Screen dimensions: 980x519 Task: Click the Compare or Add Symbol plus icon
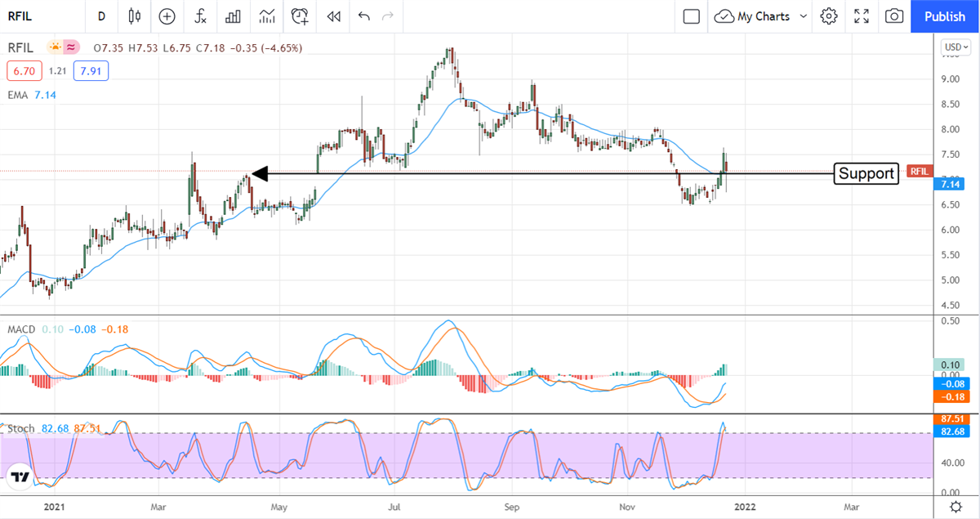click(x=167, y=16)
